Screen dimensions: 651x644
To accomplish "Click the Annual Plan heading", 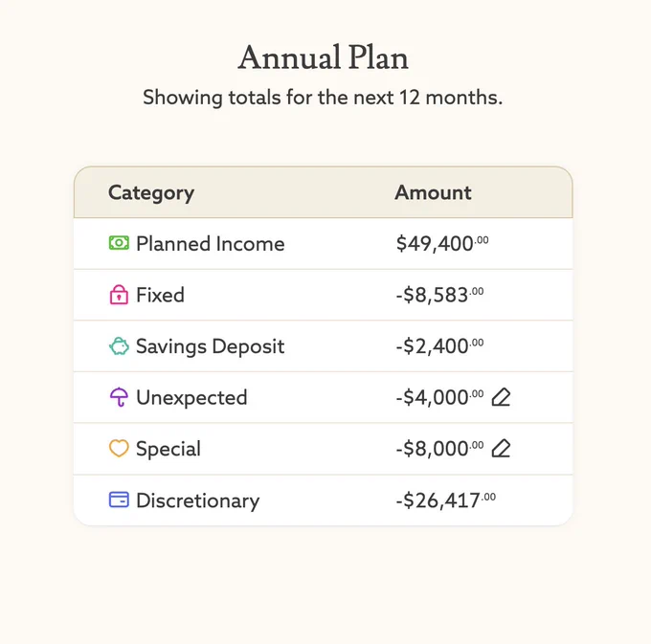I will [x=323, y=57].
